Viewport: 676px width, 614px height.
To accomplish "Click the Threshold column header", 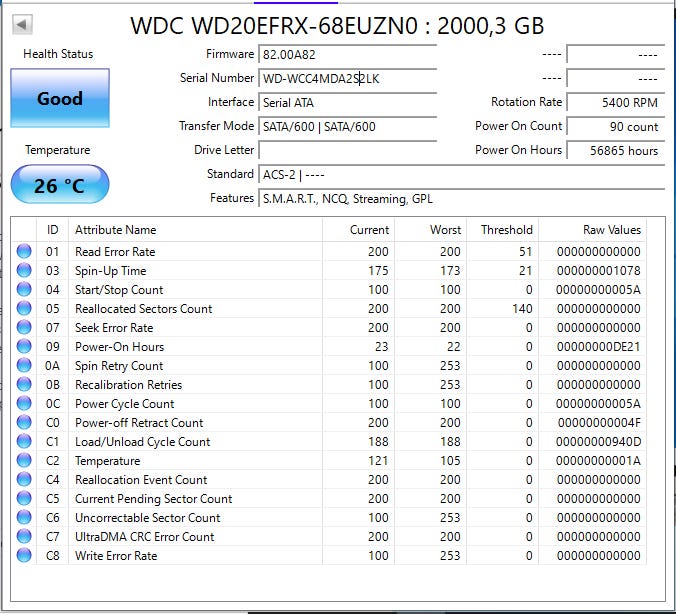I will pyautogui.click(x=503, y=230).
